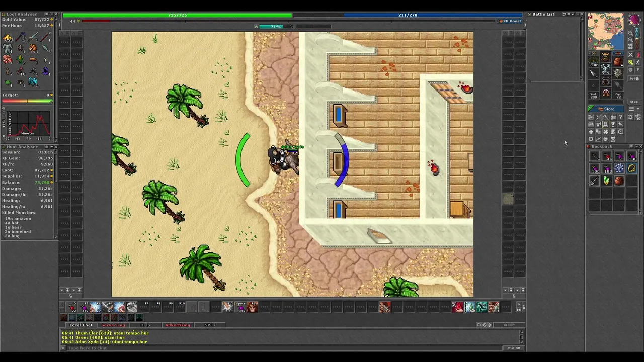This screenshot has height=362, width=644.
Task: Select the spear item in Loot Analyser
Action: pos(46,37)
